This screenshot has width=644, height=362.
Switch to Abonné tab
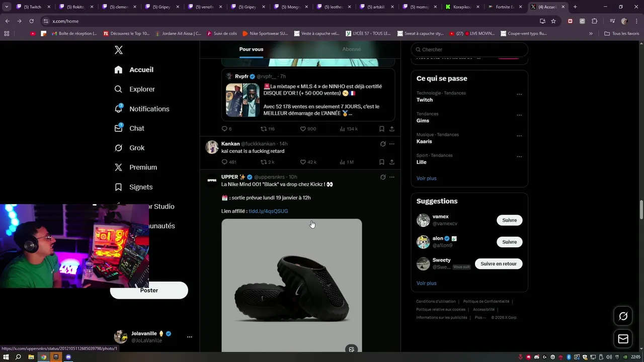352,49
